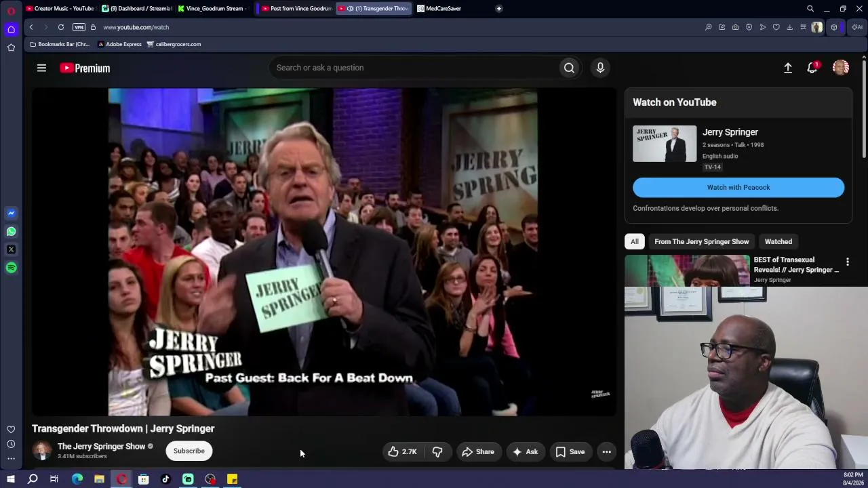Open The Jerry Springer Show channel name

pyautogui.click(x=102, y=447)
